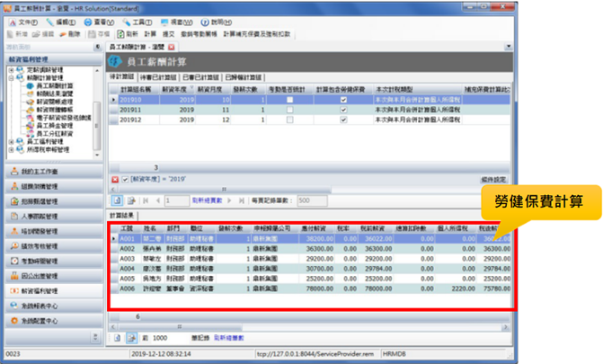Toggle 考勤是否統計 checkbox for 201910

coord(288,100)
